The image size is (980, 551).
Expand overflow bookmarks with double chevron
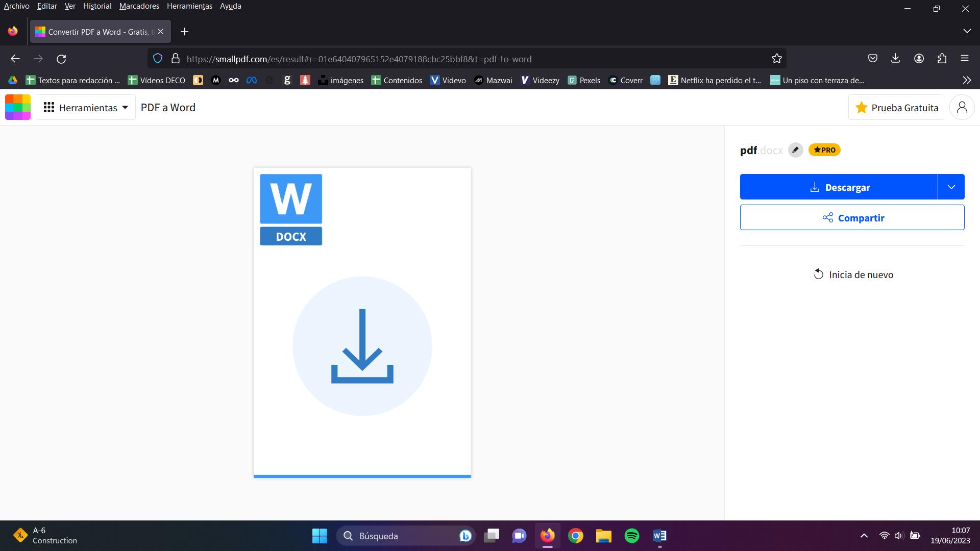966,80
